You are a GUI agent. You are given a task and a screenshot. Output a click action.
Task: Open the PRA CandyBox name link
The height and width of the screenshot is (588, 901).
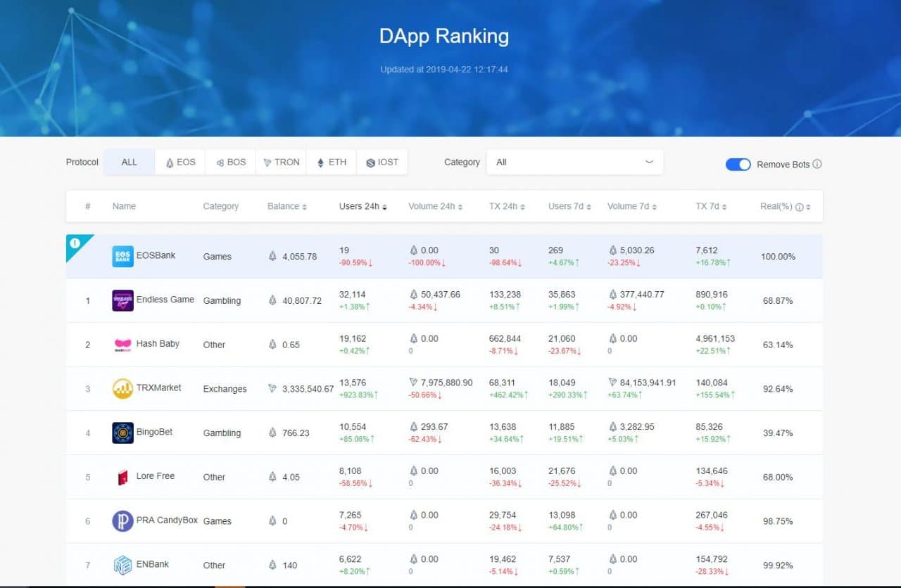pyautogui.click(x=167, y=520)
